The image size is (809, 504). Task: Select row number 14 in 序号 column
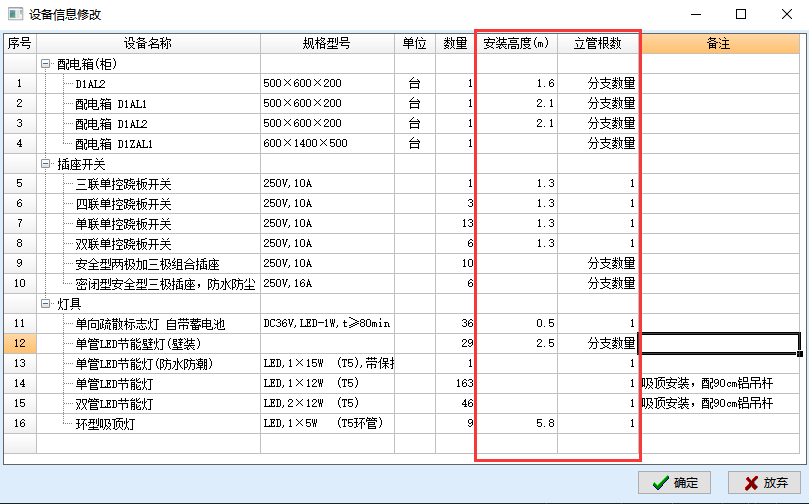point(19,384)
